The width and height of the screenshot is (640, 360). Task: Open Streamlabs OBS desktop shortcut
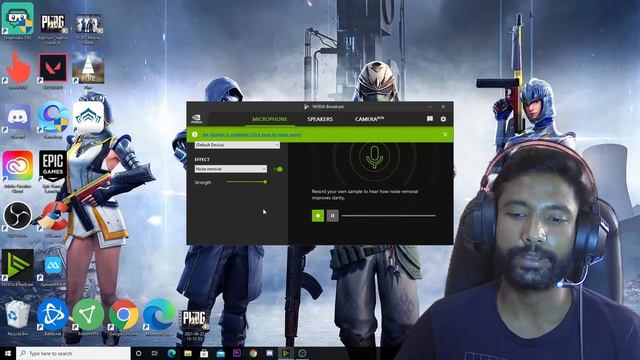18,21
